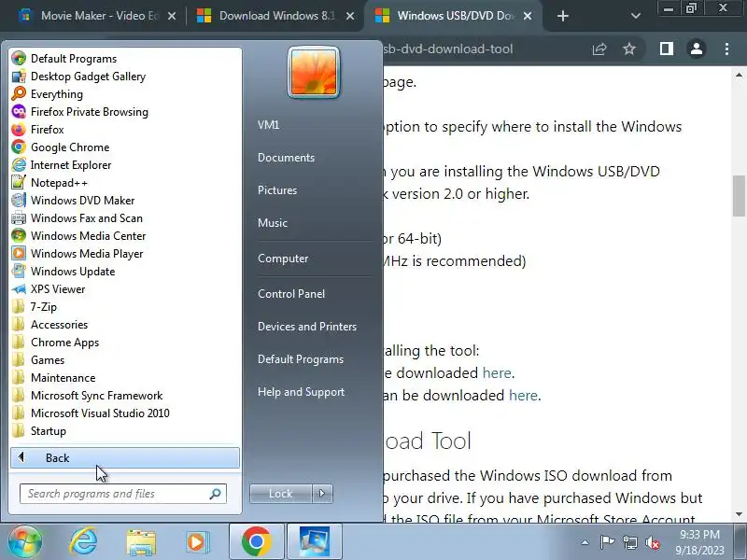Open the Chrome profile menu
Screen dimensions: 747x560
tap(696, 49)
